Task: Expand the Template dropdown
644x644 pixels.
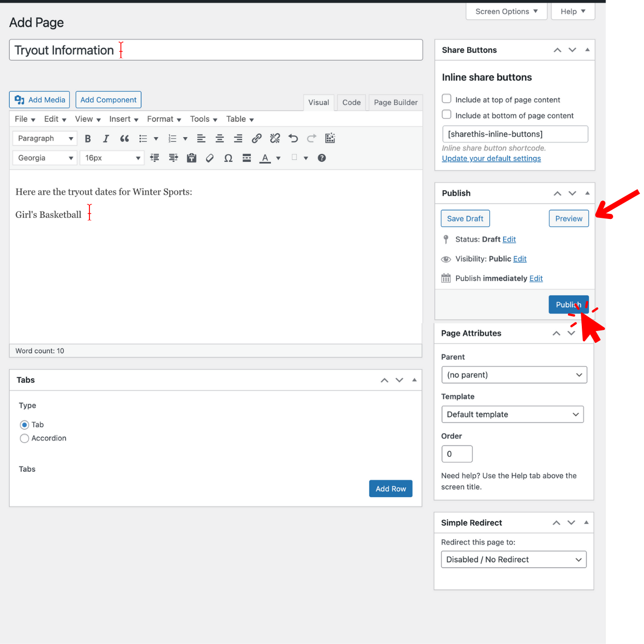Action: click(x=512, y=415)
